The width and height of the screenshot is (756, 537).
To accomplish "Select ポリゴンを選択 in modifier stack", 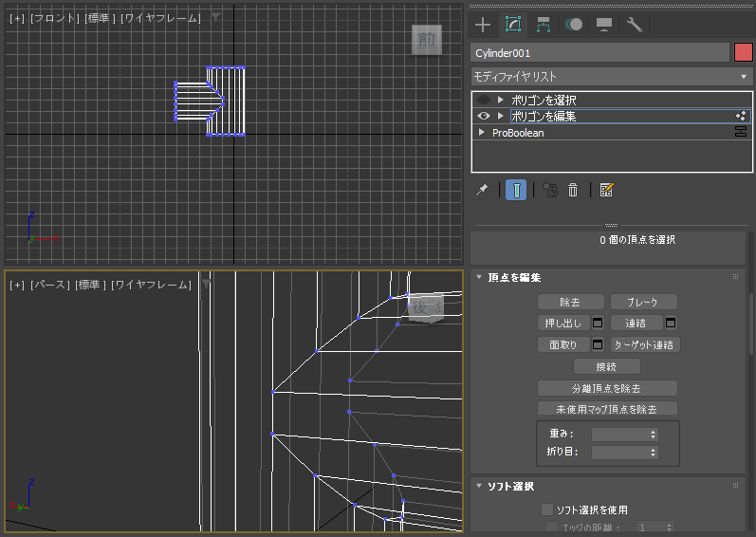I will (544, 100).
